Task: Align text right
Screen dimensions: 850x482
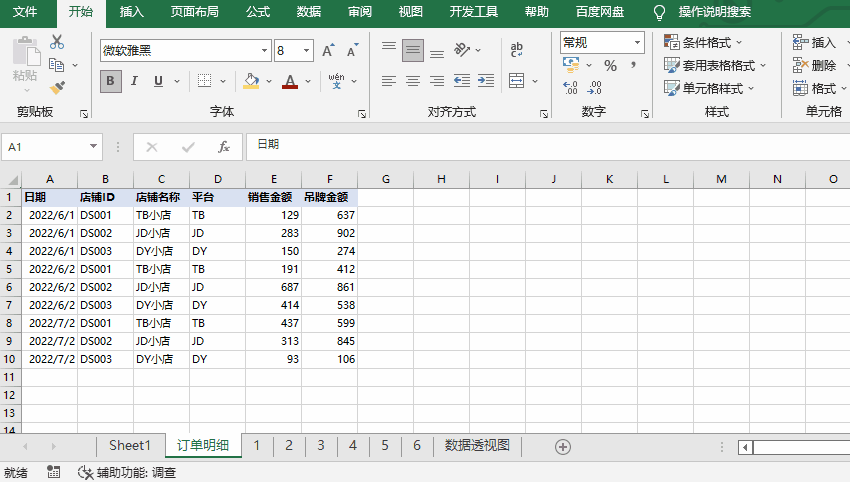Action: 437,81
